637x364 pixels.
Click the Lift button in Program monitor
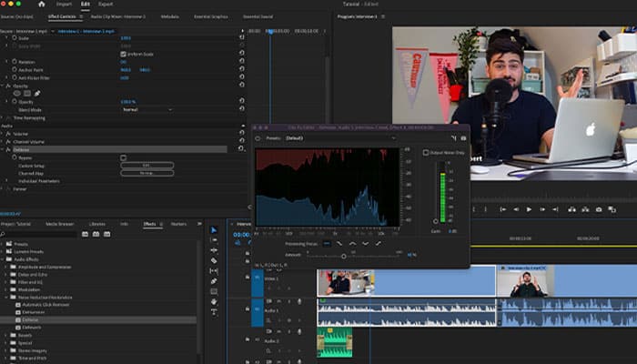pyautogui.click(x=571, y=209)
